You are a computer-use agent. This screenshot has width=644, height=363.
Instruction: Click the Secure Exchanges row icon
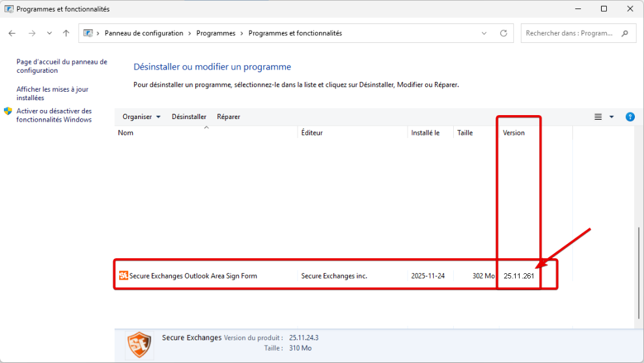[124, 276]
